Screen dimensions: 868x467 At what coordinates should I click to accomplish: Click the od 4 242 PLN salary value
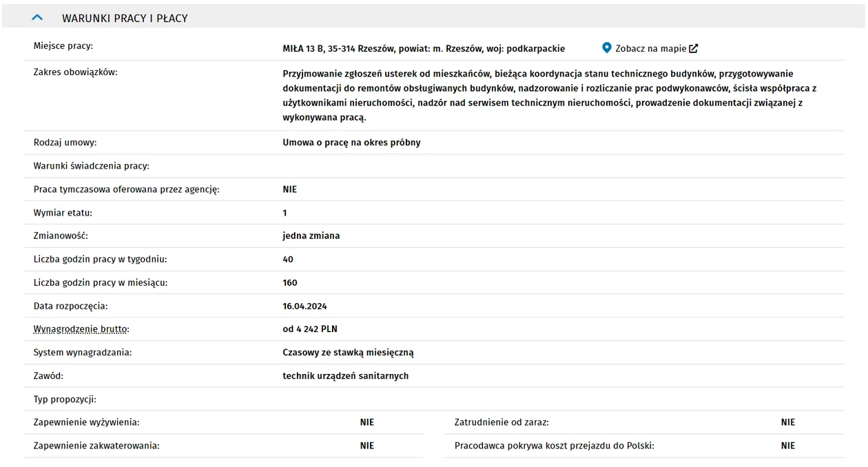point(310,329)
